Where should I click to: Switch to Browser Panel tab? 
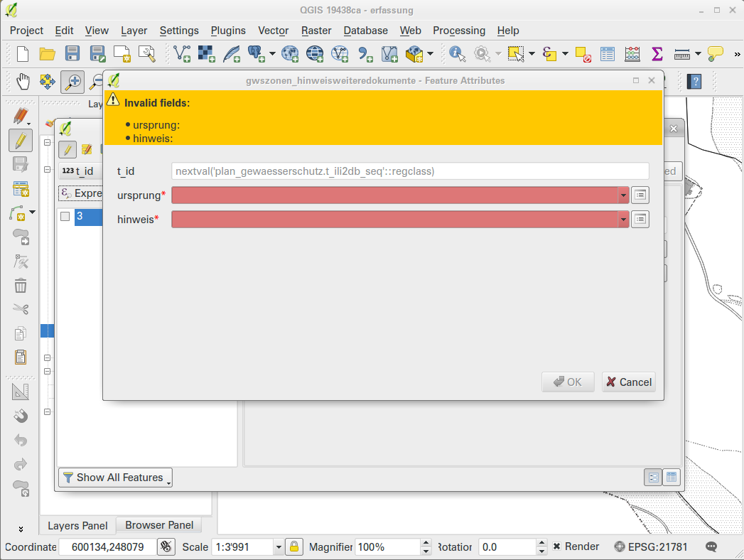159,525
